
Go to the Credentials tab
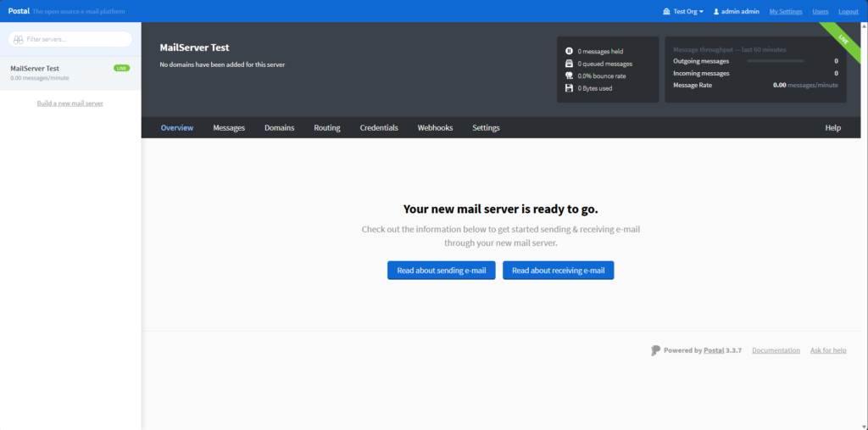click(379, 127)
